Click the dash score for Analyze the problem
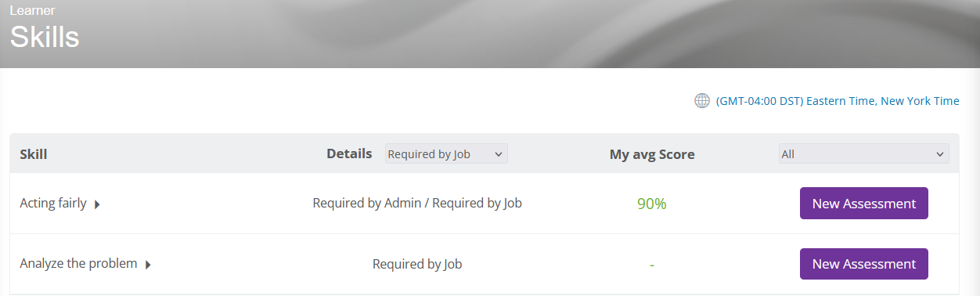980x296 pixels. coord(652,265)
